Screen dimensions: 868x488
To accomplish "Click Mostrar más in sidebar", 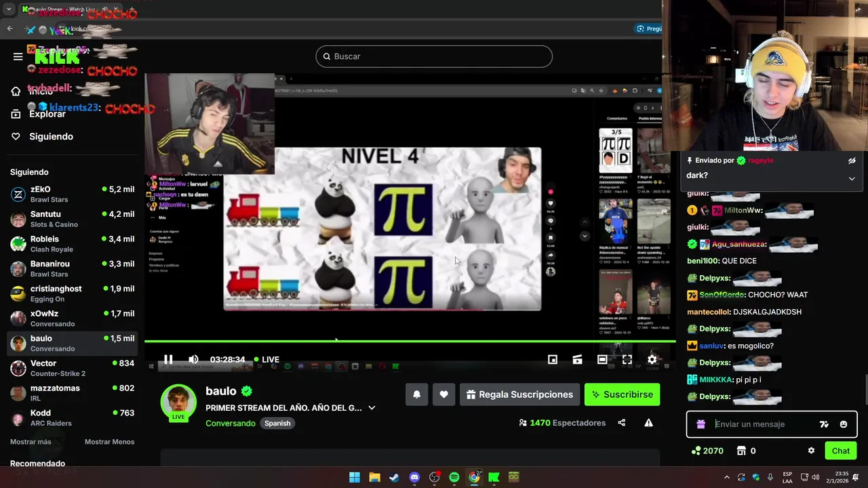I will (31, 442).
